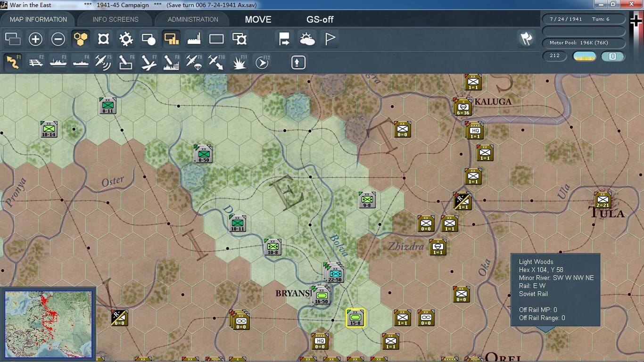
Task: Select Amphibious Transport mode F4 icon
Action: 81,62
